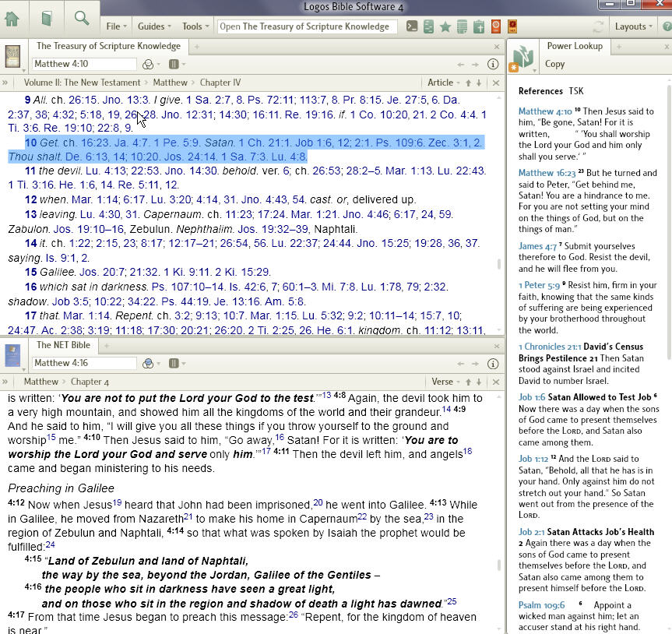Open the second green shortcut icon beside the command box

click(428, 26)
